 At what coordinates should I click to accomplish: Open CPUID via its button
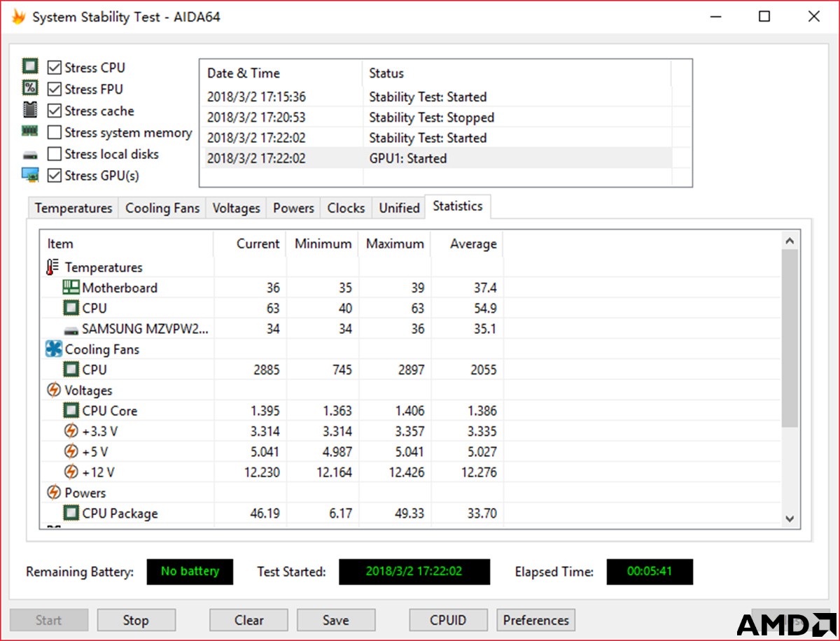[448, 620]
